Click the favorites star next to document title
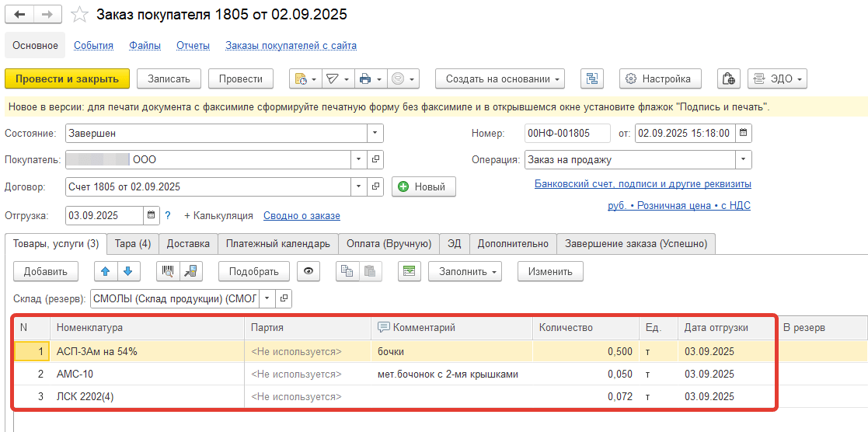 [78, 15]
